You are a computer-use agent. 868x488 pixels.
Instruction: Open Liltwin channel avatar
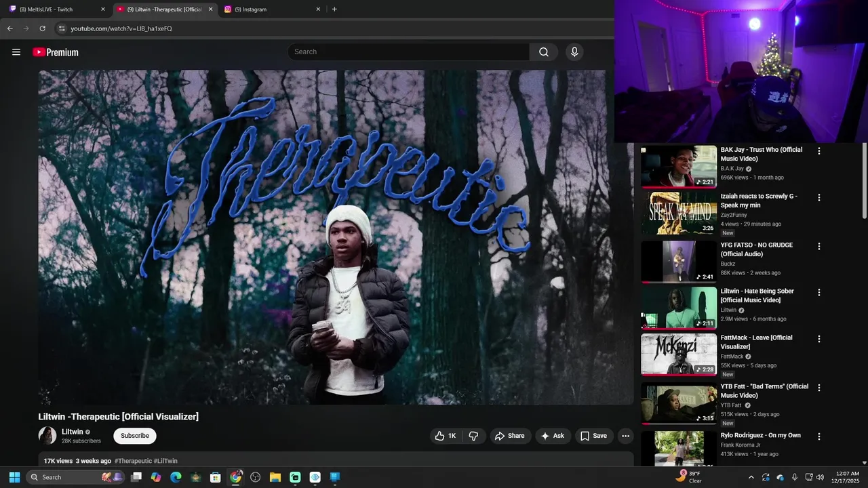point(47,436)
